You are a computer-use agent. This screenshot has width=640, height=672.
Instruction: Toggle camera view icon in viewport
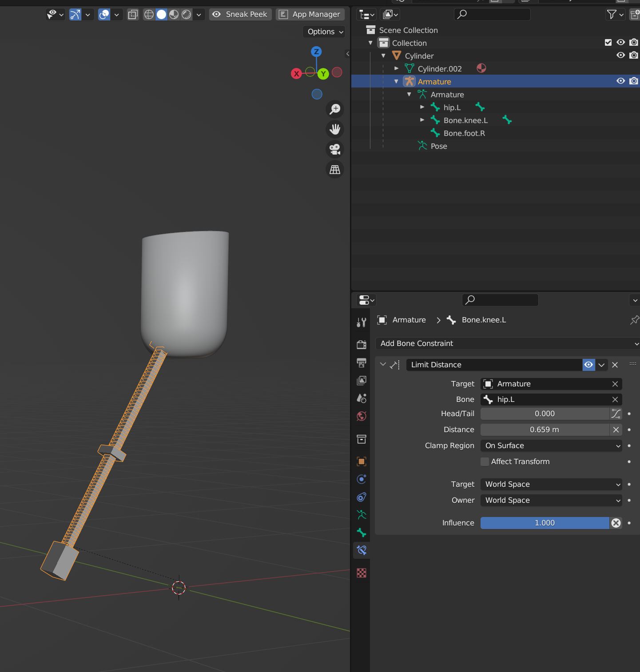pos(335,149)
